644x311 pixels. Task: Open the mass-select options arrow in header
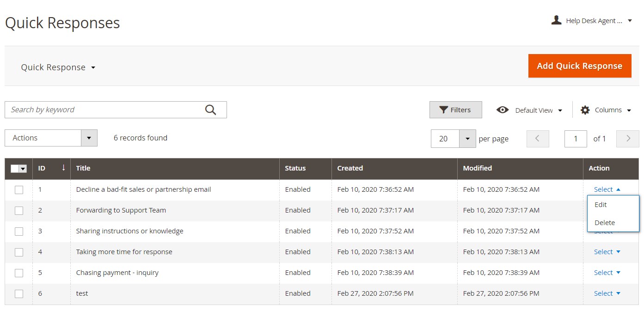pos(23,169)
